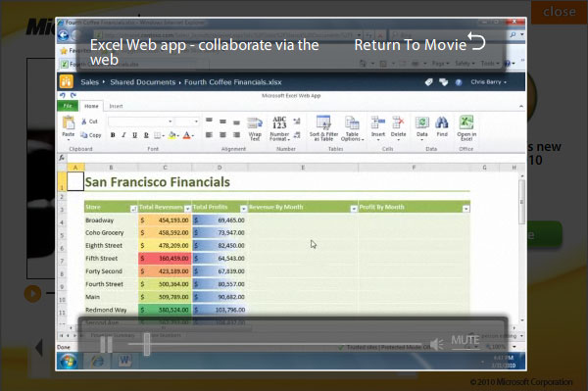588x391 pixels.
Task: Click the video progress slider handle
Action: point(147,344)
